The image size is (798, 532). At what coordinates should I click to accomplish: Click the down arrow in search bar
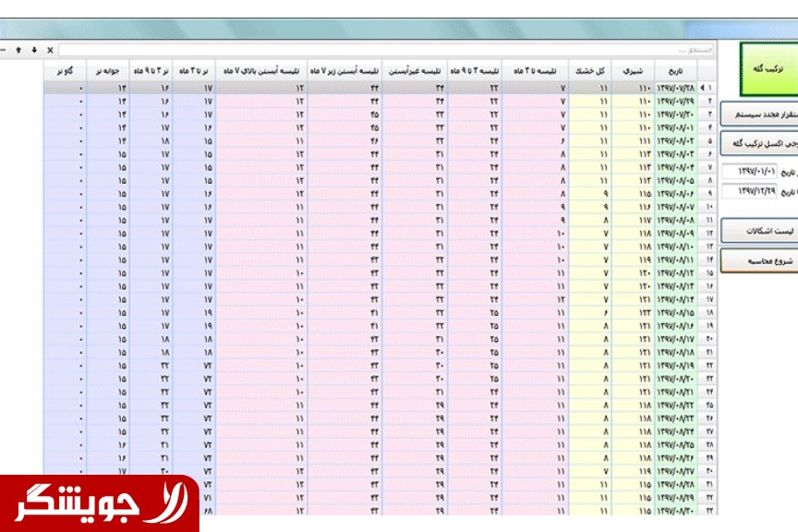tap(34, 49)
